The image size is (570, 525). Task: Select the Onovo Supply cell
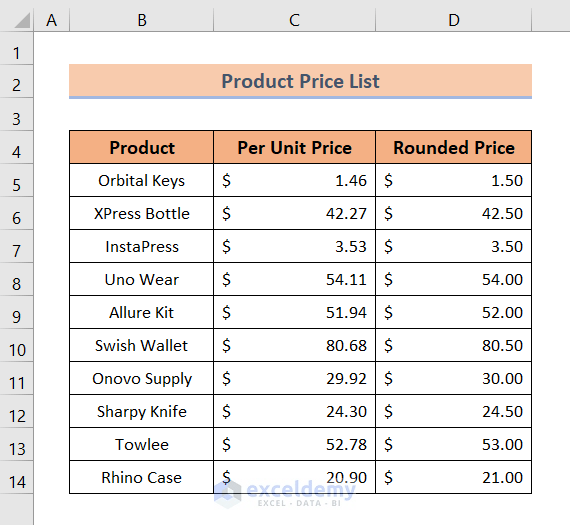141,378
